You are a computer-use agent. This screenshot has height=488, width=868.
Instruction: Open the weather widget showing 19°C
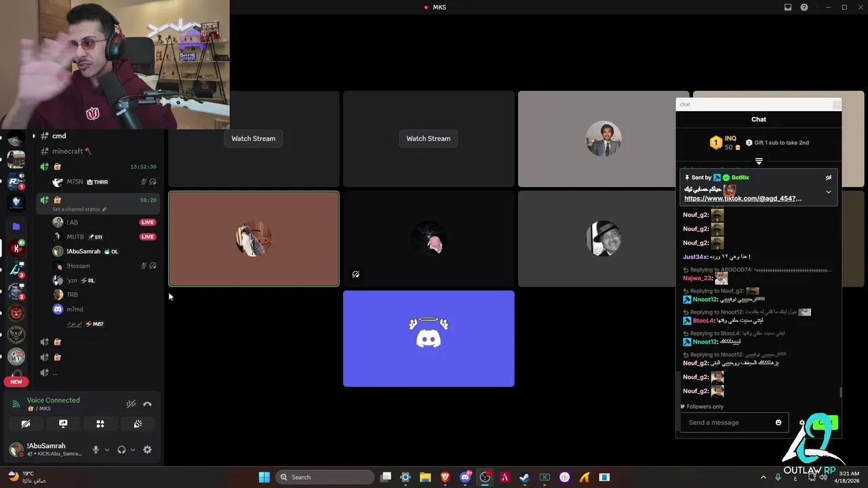[27, 476]
